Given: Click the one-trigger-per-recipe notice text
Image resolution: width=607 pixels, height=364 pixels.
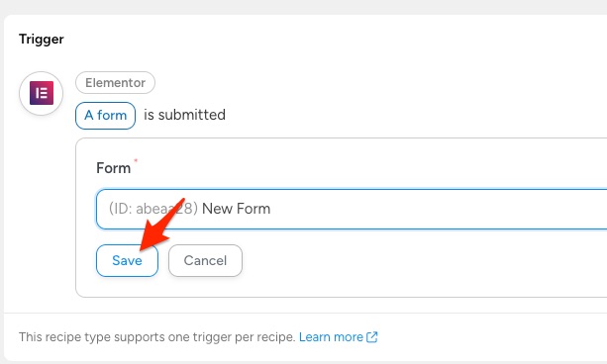Looking at the screenshot, I should (157, 337).
